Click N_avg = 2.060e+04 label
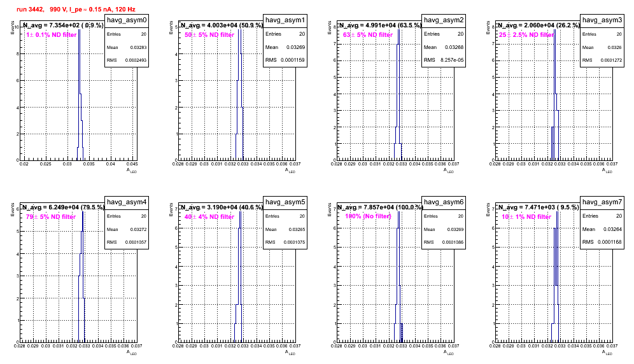 (x=539, y=25)
